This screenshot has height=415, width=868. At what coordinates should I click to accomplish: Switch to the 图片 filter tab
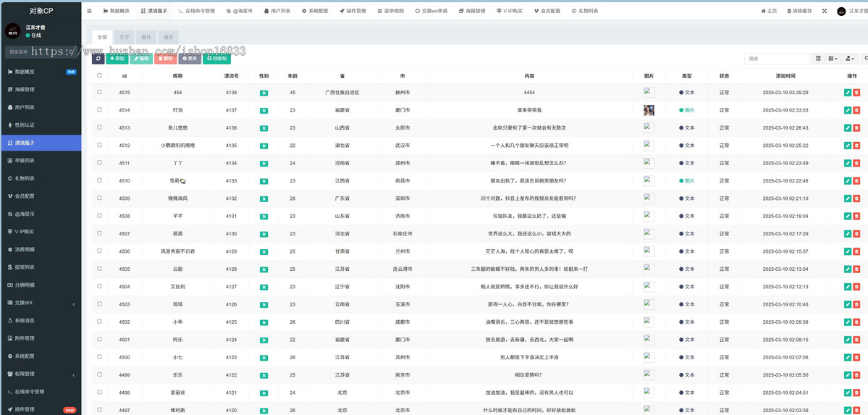(146, 37)
